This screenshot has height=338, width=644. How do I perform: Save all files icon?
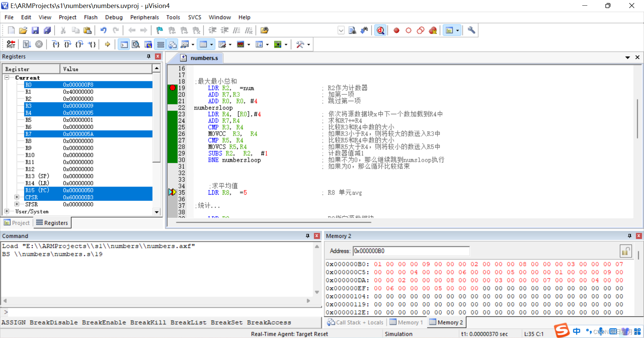tap(47, 30)
